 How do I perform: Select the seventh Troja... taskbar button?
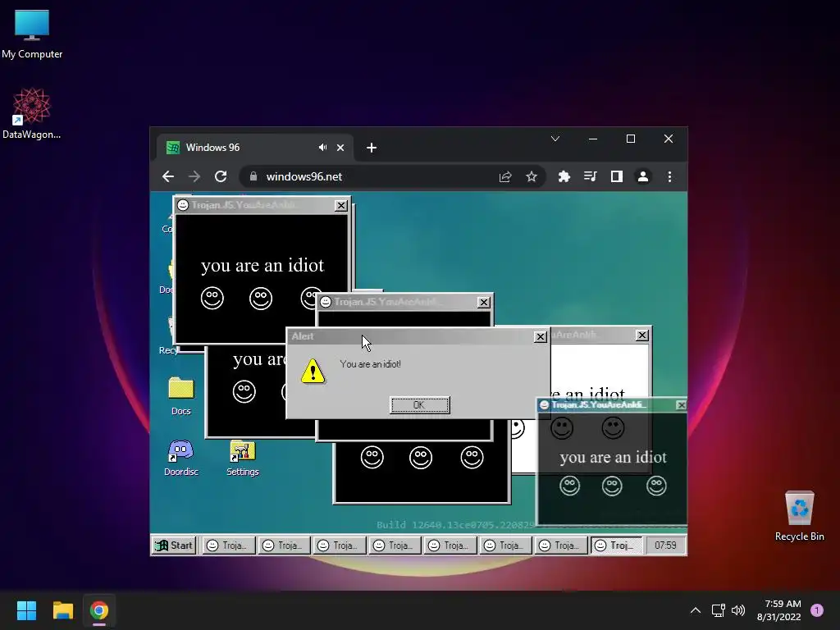coord(560,546)
